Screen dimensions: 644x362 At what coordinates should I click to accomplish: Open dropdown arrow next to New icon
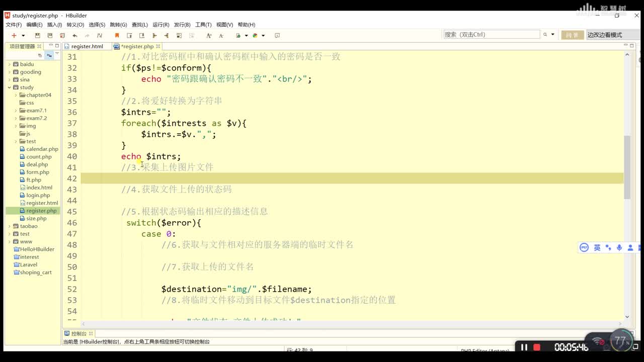[x=22, y=35]
